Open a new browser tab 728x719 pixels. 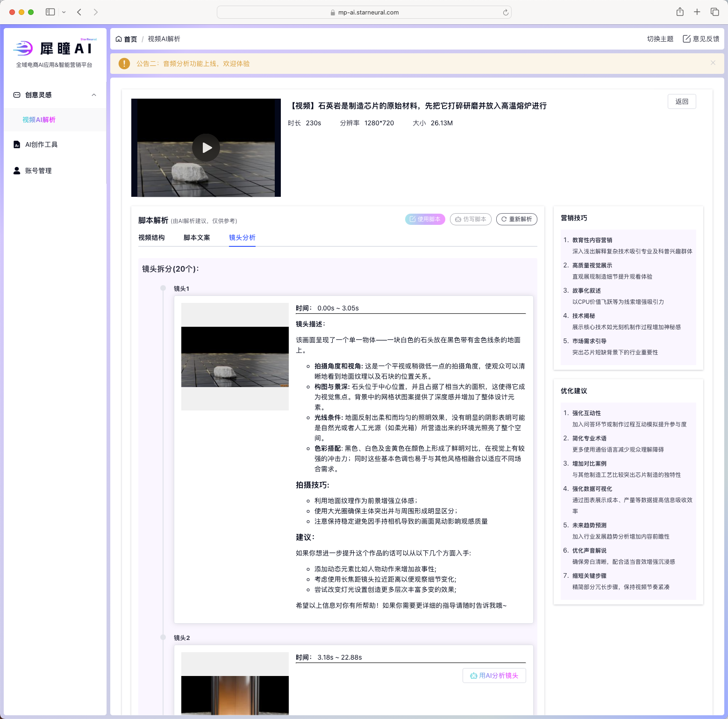point(697,12)
